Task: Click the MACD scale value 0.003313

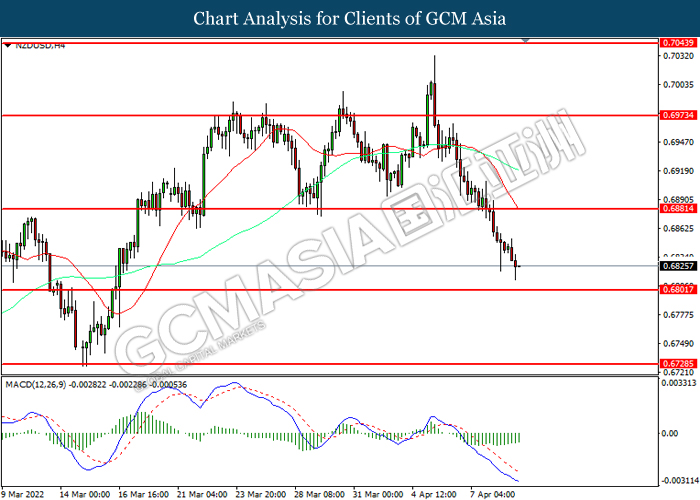Action: pos(679,383)
